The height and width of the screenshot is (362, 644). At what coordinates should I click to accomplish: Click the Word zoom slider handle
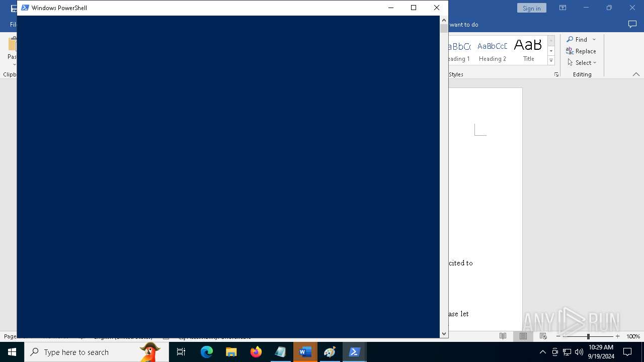588,336
